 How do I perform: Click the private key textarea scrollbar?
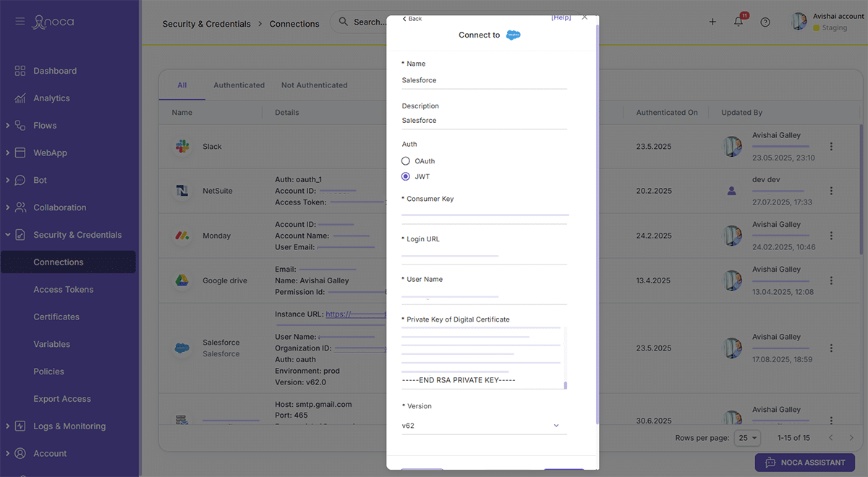pyautogui.click(x=565, y=385)
